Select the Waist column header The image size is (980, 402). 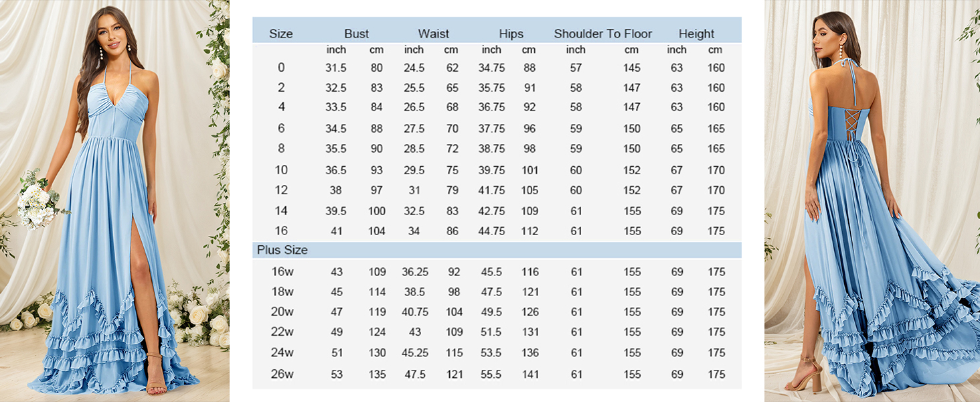pos(433,33)
